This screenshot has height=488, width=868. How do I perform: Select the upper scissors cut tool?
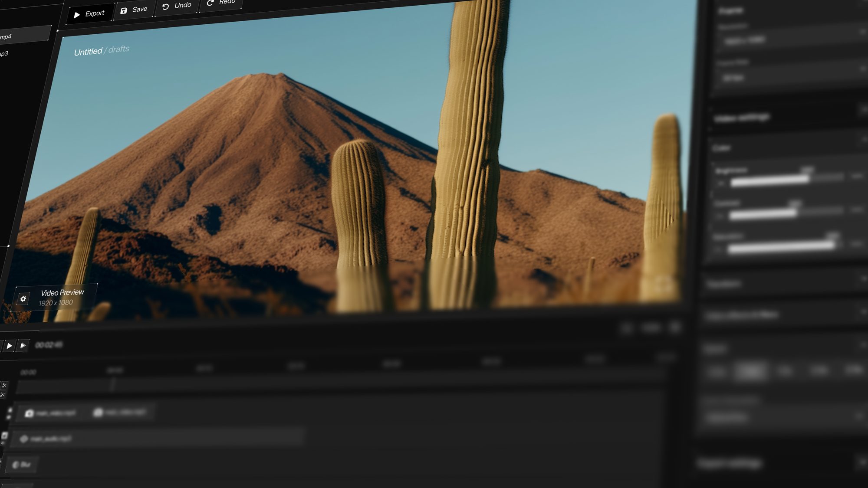click(4, 385)
